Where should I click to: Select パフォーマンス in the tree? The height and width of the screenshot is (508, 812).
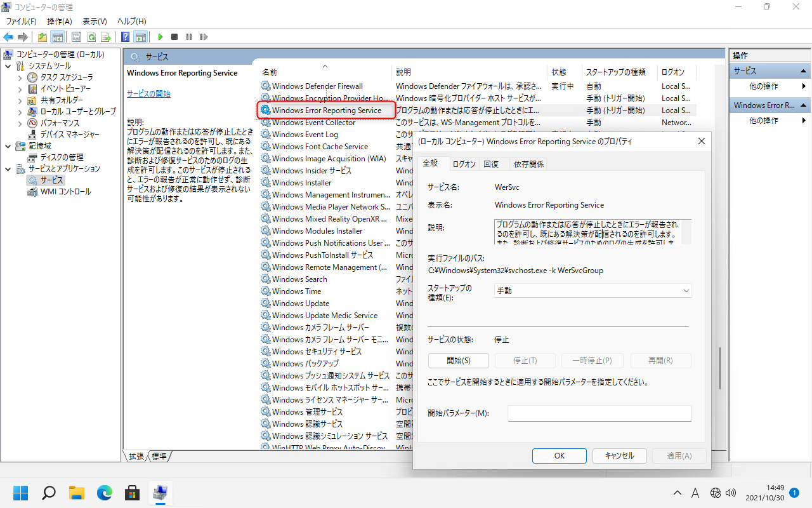click(x=60, y=123)
